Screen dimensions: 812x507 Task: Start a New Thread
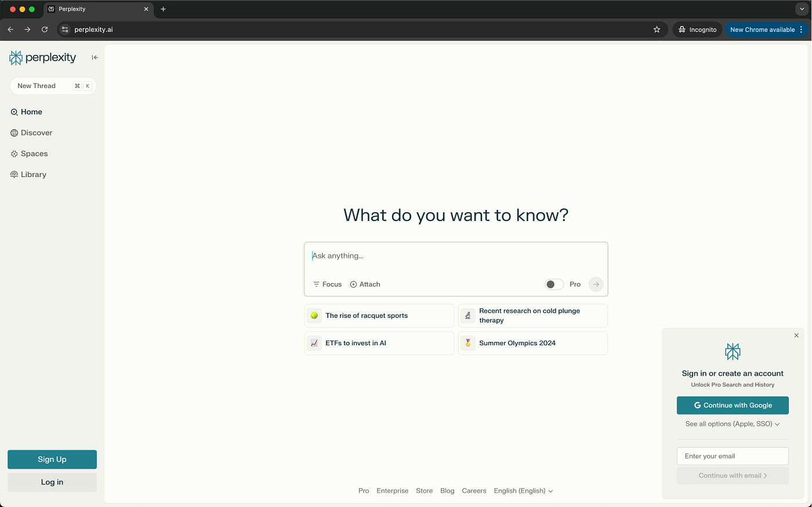click(x=53, y=86)
